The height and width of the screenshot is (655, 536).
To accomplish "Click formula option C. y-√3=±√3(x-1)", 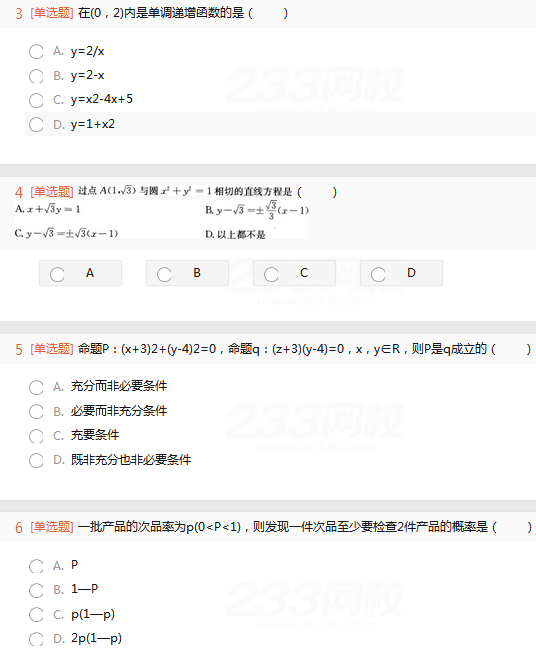I will point(66,233).
